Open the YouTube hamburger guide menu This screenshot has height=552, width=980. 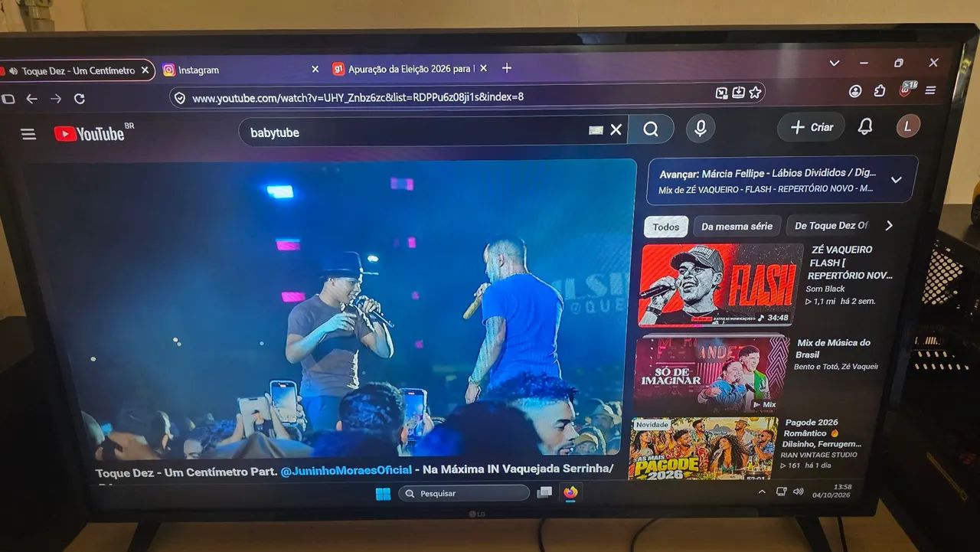point(28,134)
